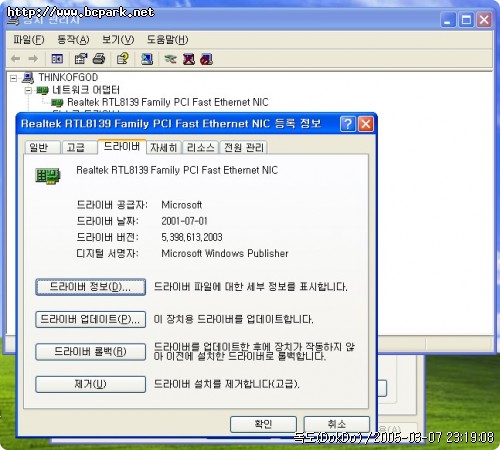500x450 pixels.
Task: Switch to the 일반 tab
Action: click(42, 147)
